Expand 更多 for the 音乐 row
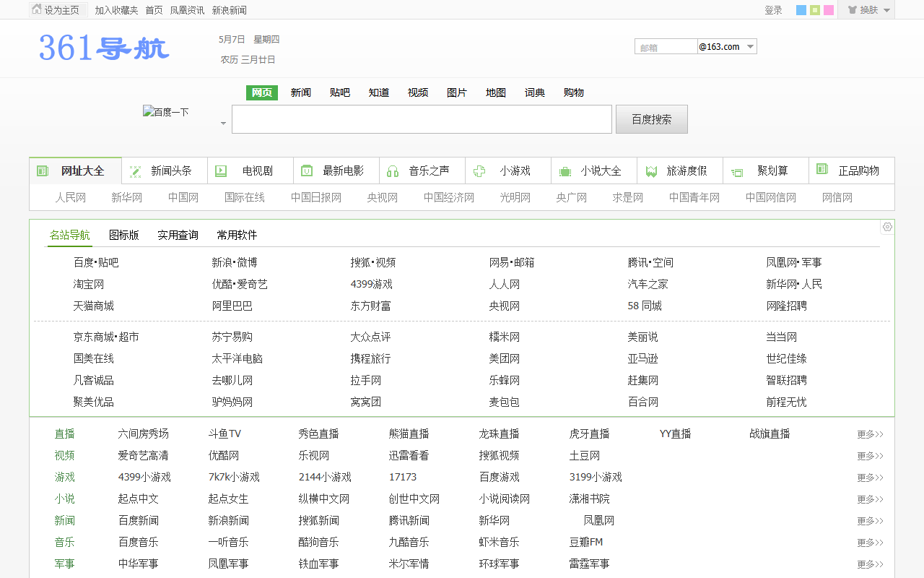 coord(870,543)
